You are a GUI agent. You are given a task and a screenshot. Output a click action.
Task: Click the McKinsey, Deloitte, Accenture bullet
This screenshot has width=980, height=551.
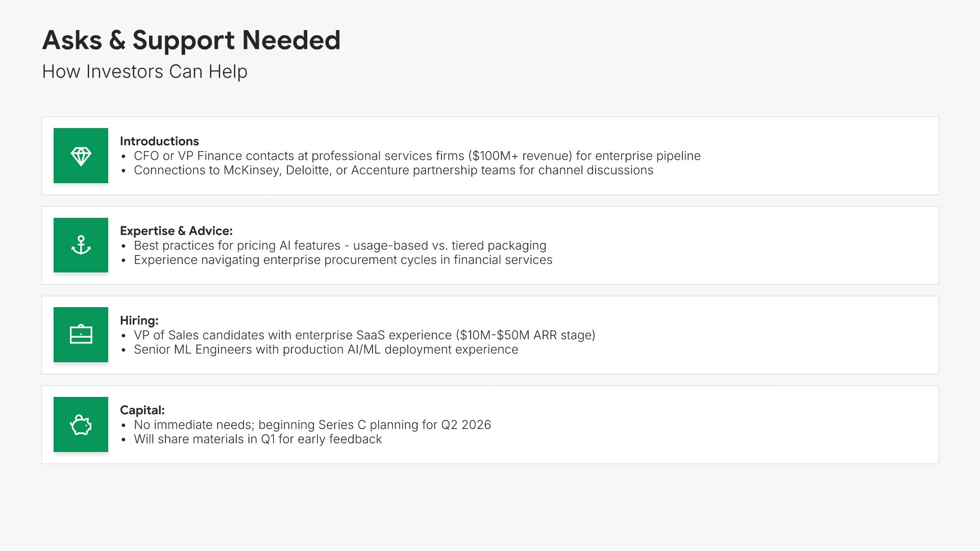[x=393, y=170]
